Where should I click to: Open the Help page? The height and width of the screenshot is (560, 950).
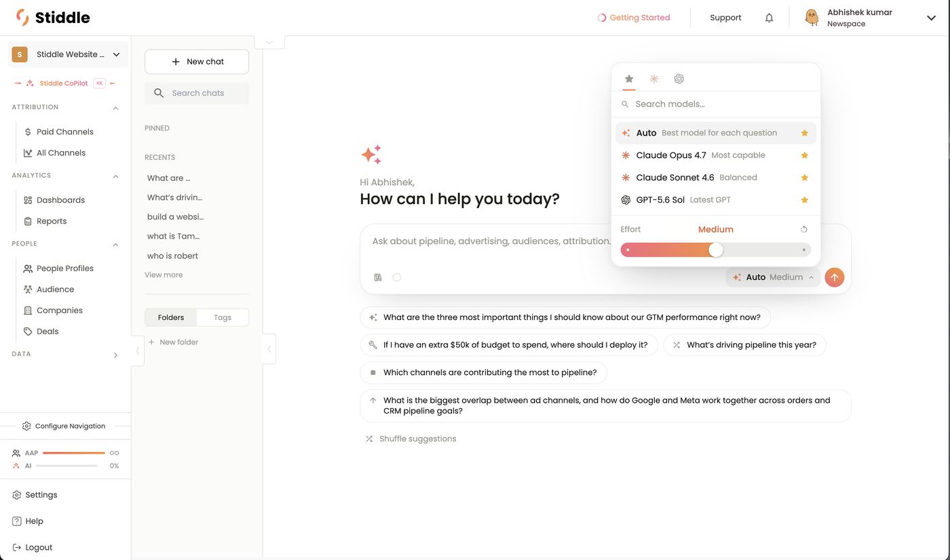(34, 521)
